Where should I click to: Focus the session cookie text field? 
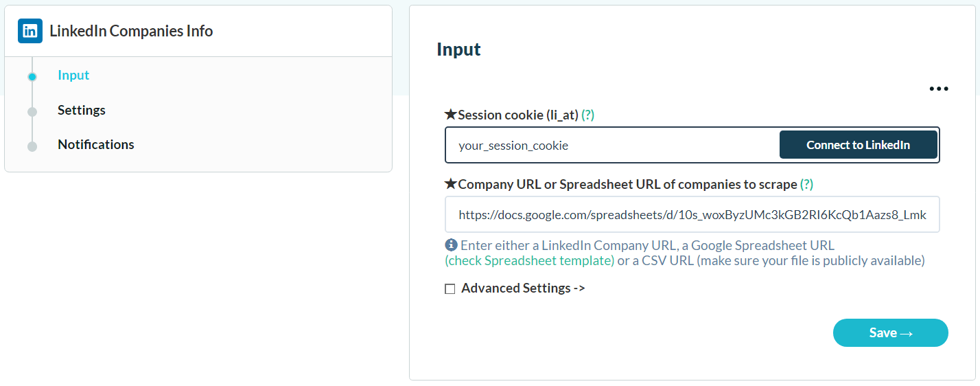click(611, 146)
